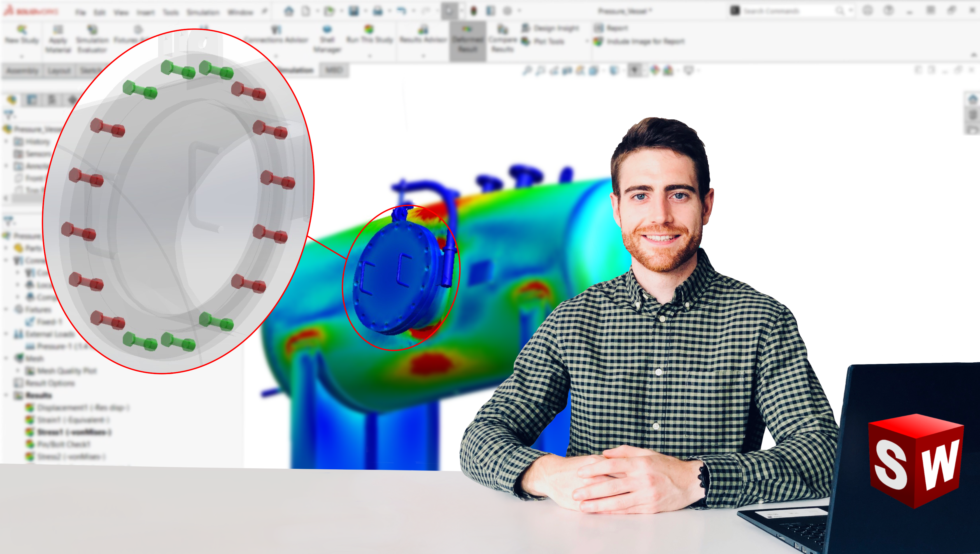Click the Options gear icon

(507, 11)
